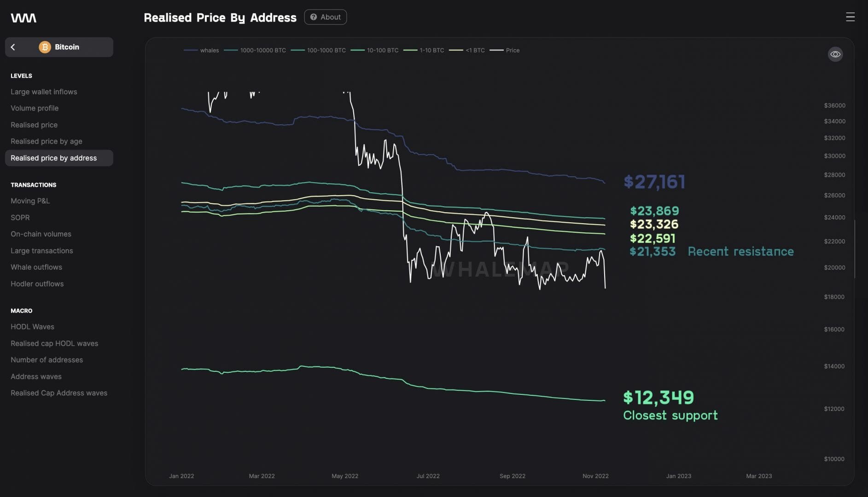Click the $10000 y-axis label
Image resolution: width=868 pixels, height=497 pixels.
tap(834, 459)
